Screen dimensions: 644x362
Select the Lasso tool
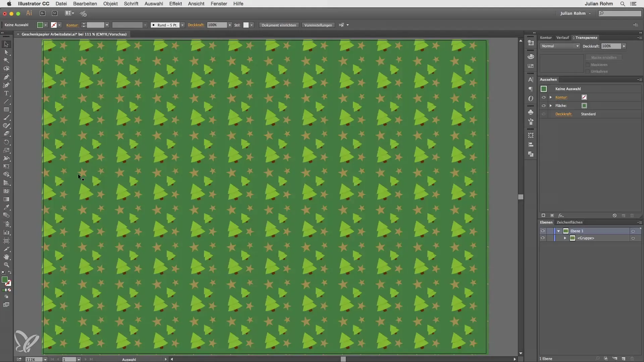[6, 69]
